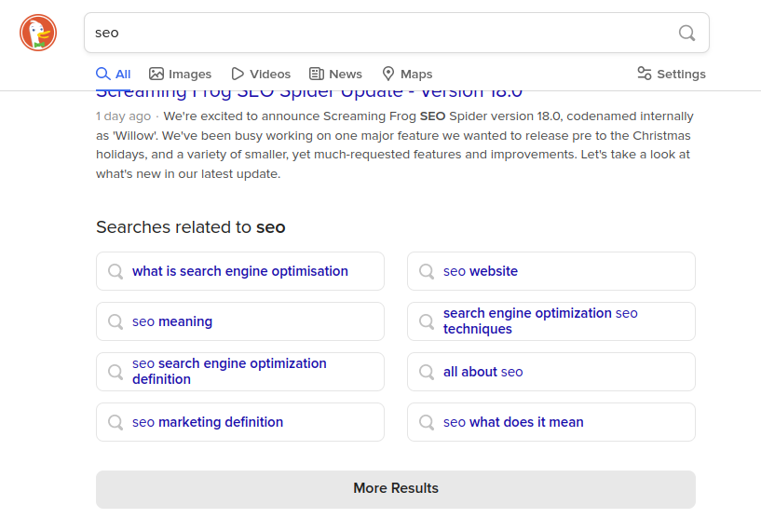Click the DuckDuckGo duck logo

coord(38,33)
